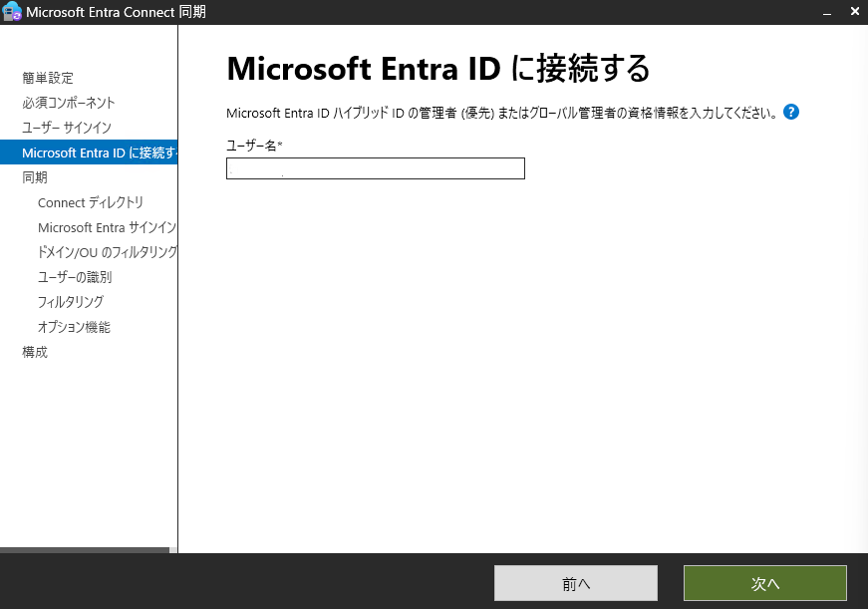Viewport: 868px width, 609px height.
Task: Select the 構成 step in the sidebar
Action: 34,351
